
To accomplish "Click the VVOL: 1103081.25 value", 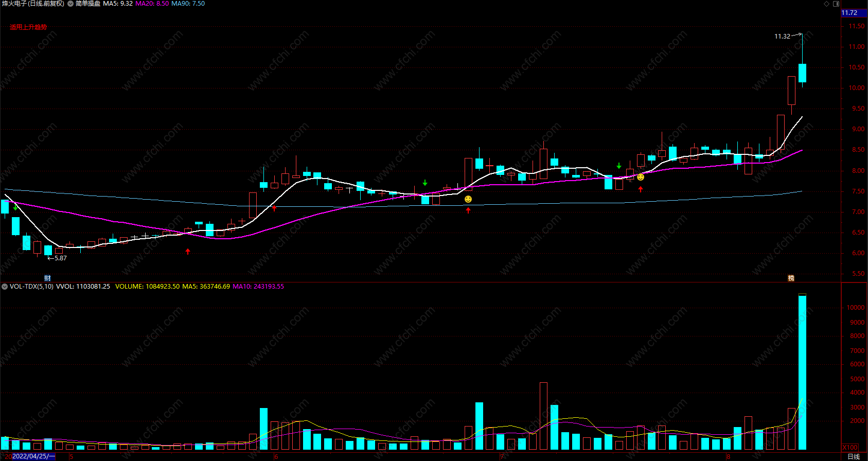I will coord(83,287).
